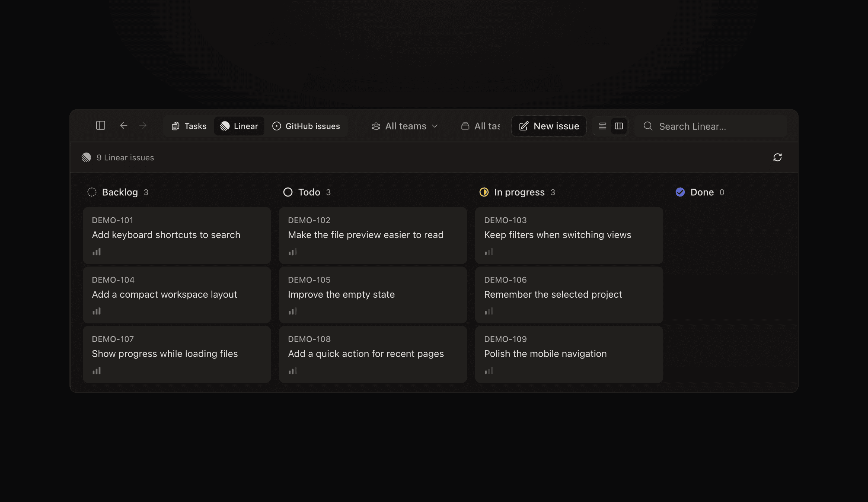Open issue Keep filters when switching views
Image resolution: width=868 pixels, height=502 pixels.
[569, 236]
